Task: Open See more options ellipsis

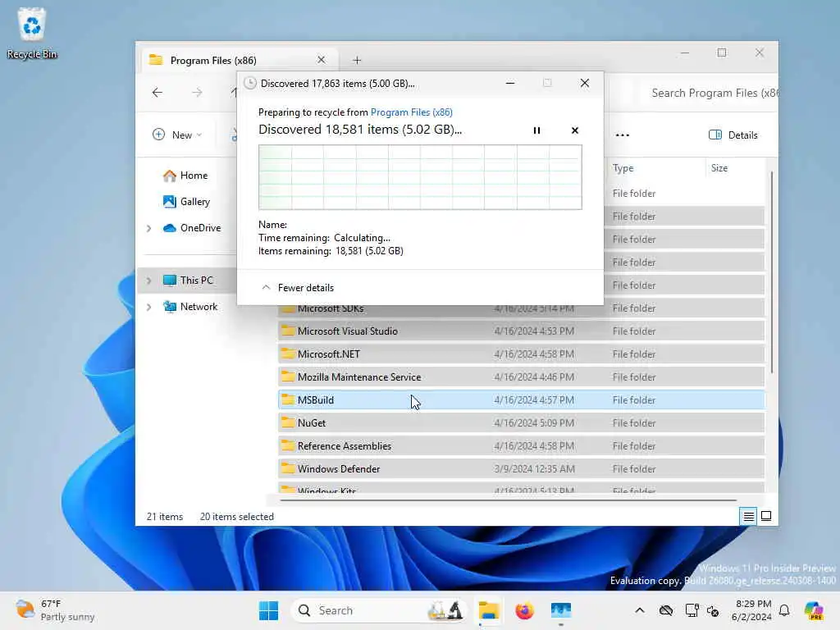Action: point(623,135)
